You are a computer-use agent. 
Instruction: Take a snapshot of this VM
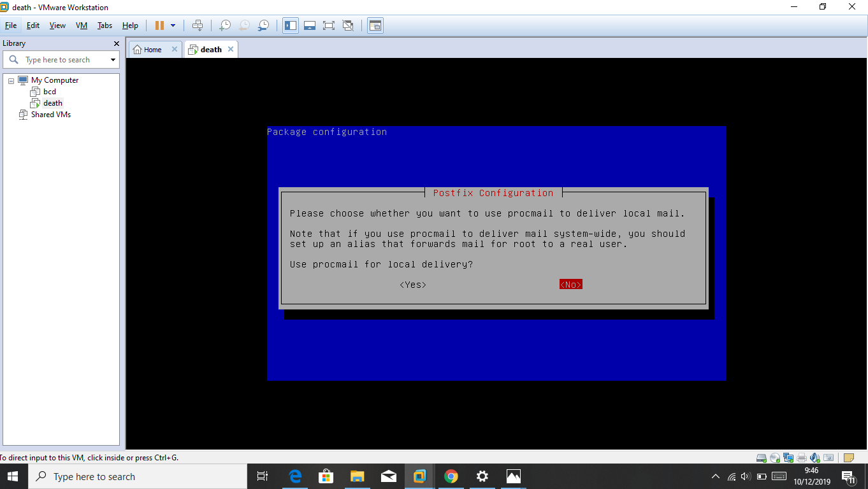point(225,25)
